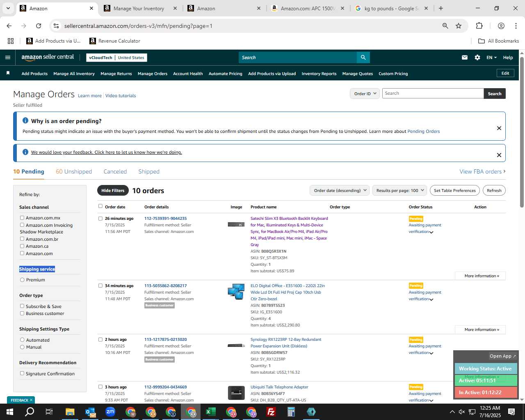Check the Amazon.com.mx sales channel filter
The image size is (525, 420).
(x=22, y=218)
